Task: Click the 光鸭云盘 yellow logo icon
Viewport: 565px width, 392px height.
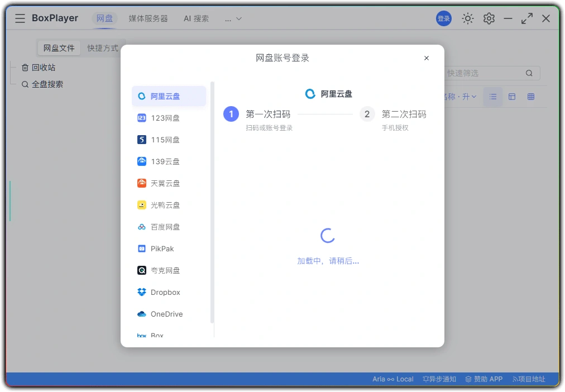Action: (142, 205)
